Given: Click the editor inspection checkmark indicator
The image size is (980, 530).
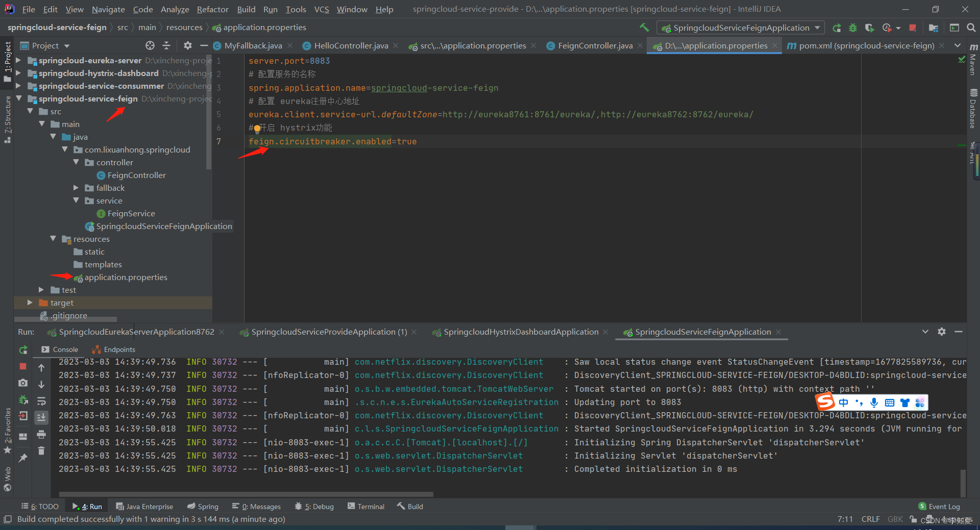Looking at the screenshot, I should [x=962, y=60].
